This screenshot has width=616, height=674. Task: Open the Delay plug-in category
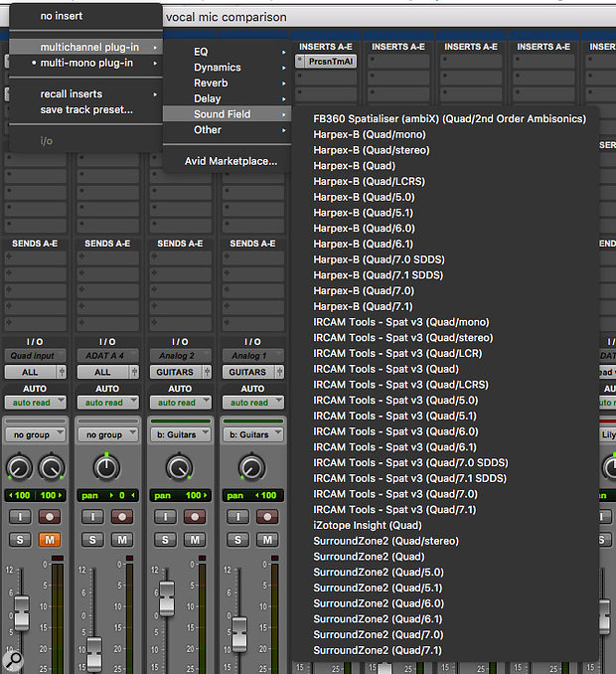[227, 98]
